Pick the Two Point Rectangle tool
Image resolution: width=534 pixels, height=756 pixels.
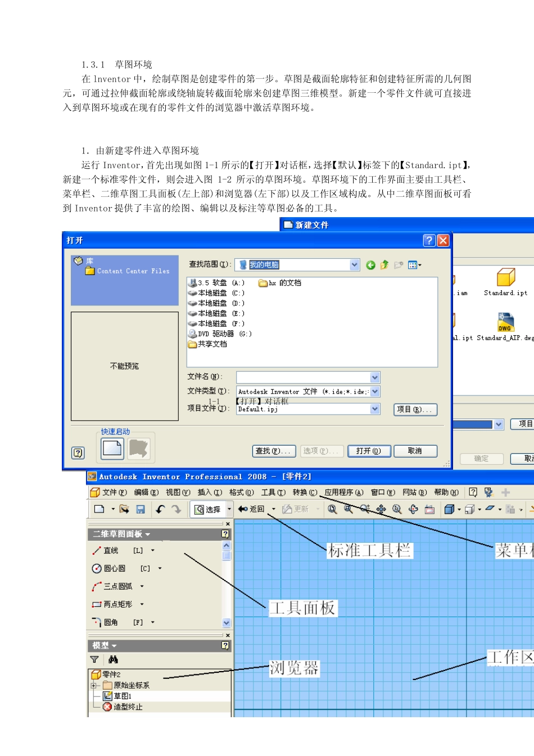click(112, 605)
